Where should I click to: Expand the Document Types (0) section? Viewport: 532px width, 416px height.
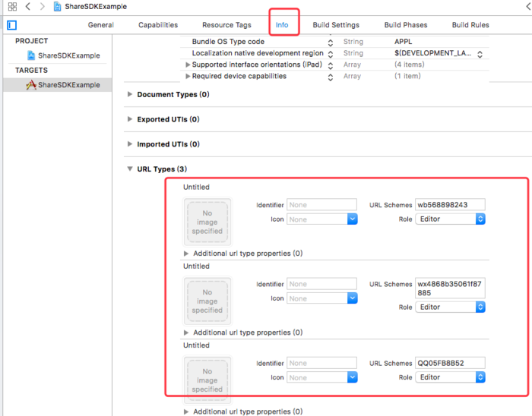click(x=130, y=94)
